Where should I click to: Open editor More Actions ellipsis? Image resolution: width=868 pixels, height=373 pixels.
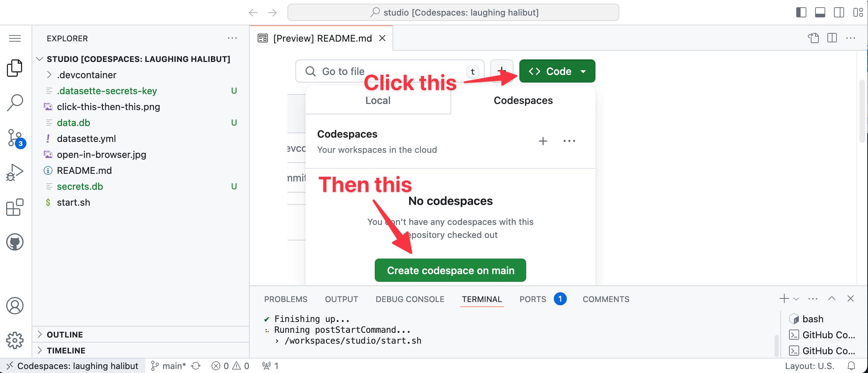coord(851,38)
